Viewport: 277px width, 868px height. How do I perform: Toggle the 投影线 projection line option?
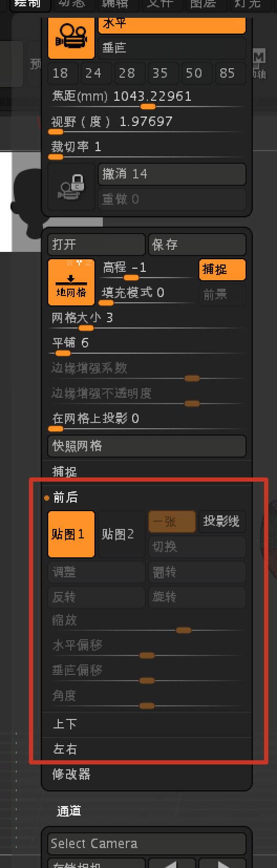pos(222,522)
